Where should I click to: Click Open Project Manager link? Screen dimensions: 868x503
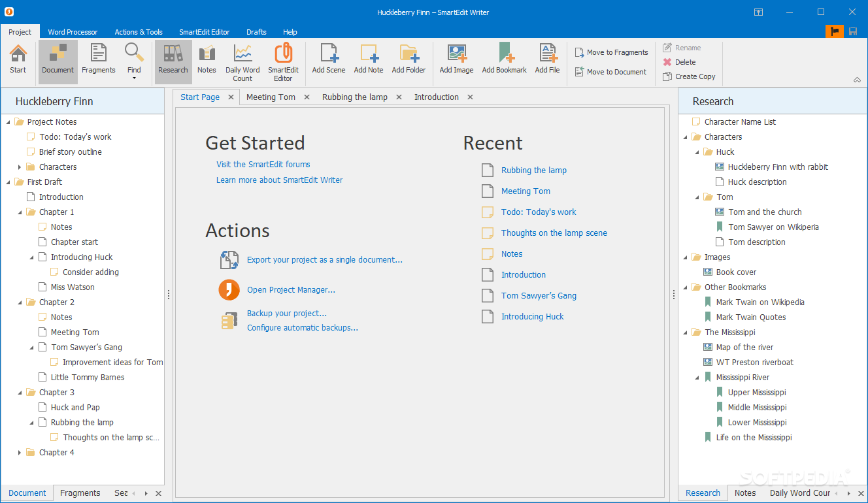[291, 290]
